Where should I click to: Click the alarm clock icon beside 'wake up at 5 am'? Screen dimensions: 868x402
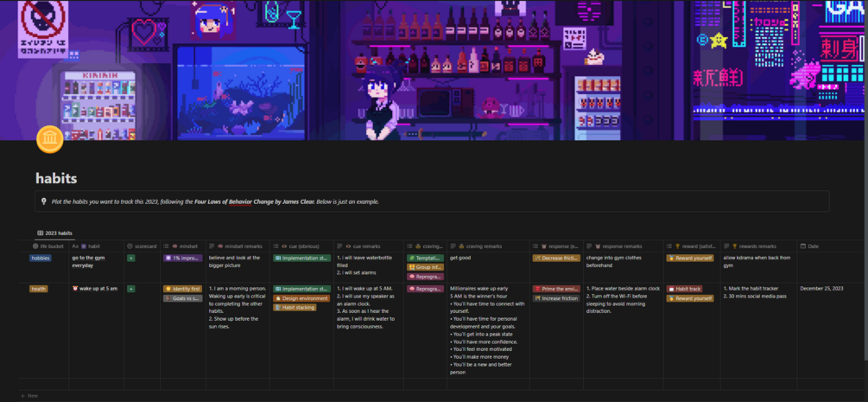tap(75, 289)
